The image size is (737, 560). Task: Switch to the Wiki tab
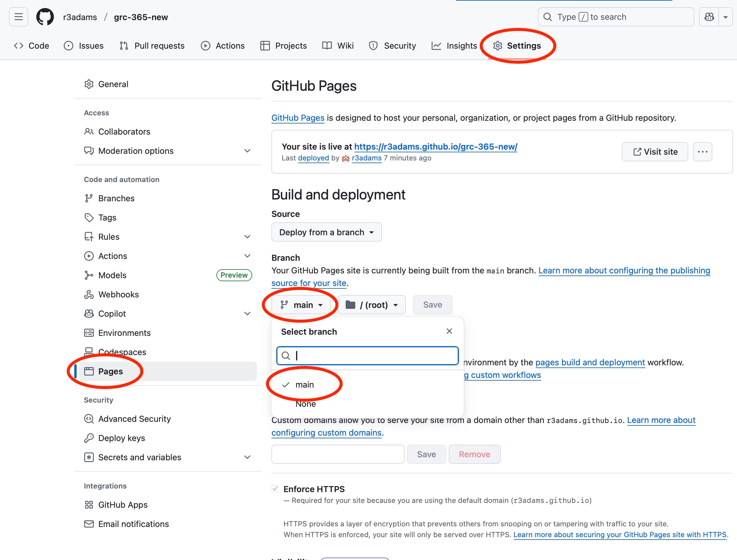[338, 46]
